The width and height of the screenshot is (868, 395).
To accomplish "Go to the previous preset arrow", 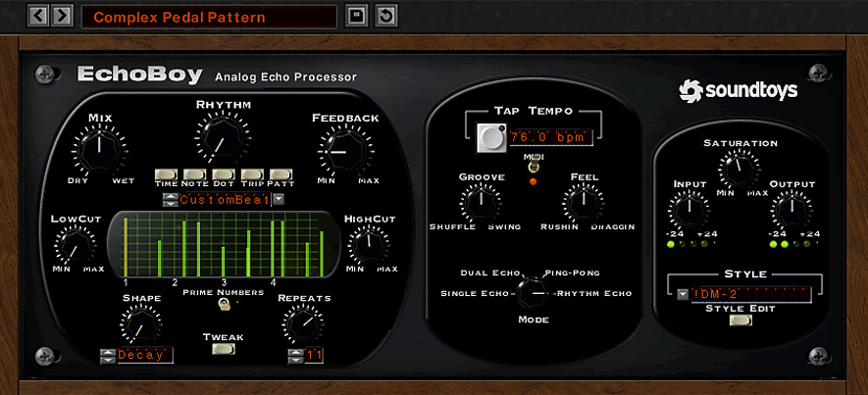I will (x=38, y=16).
